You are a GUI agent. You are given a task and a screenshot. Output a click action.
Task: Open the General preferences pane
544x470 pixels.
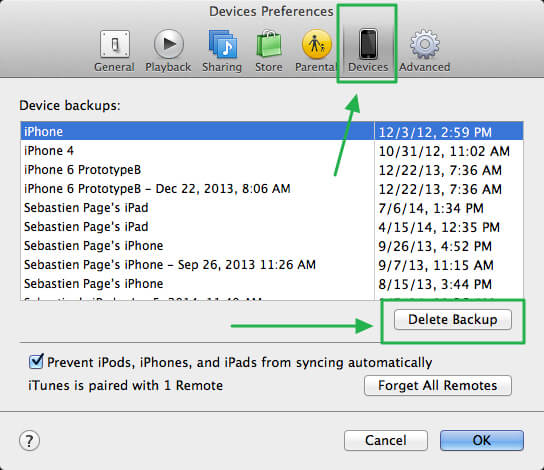114,51
